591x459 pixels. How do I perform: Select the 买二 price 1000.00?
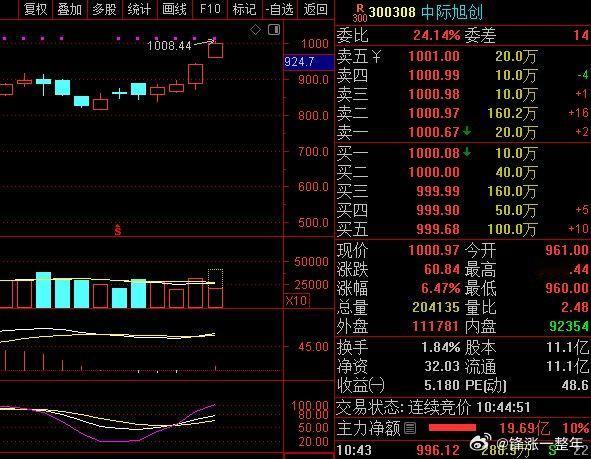point(434,172)
